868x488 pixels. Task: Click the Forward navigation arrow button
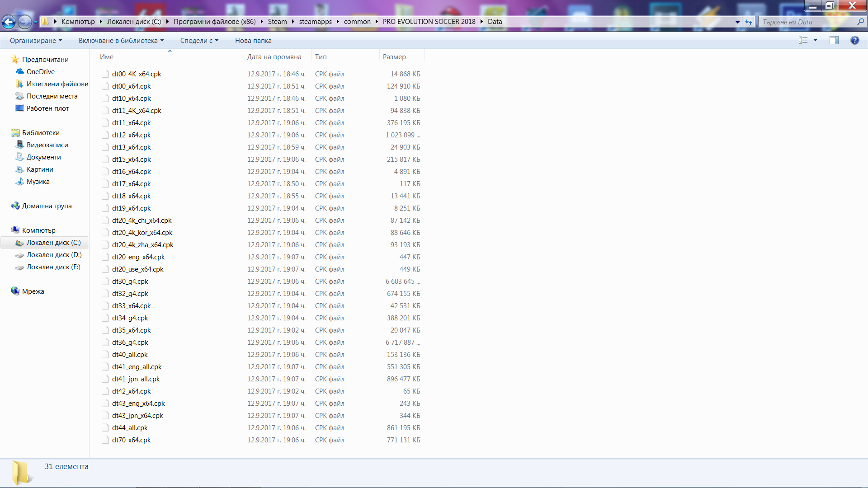tap(24, 22)
